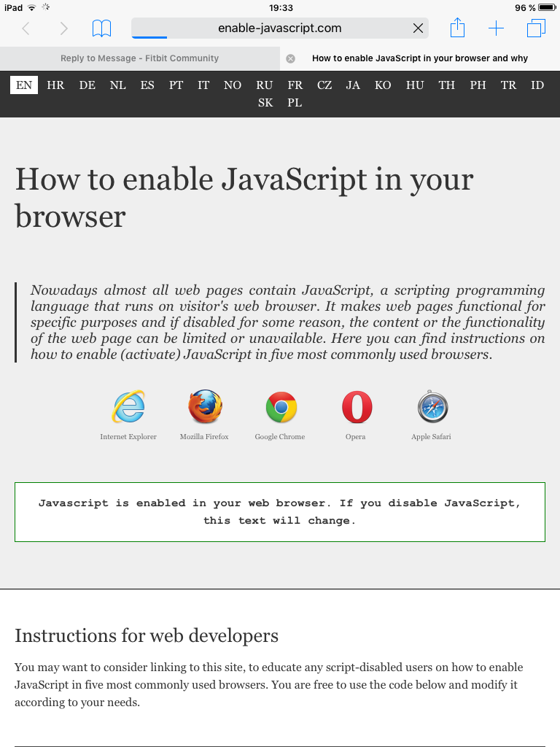Choose the Apple Safari compass icon

click(432, 407)
